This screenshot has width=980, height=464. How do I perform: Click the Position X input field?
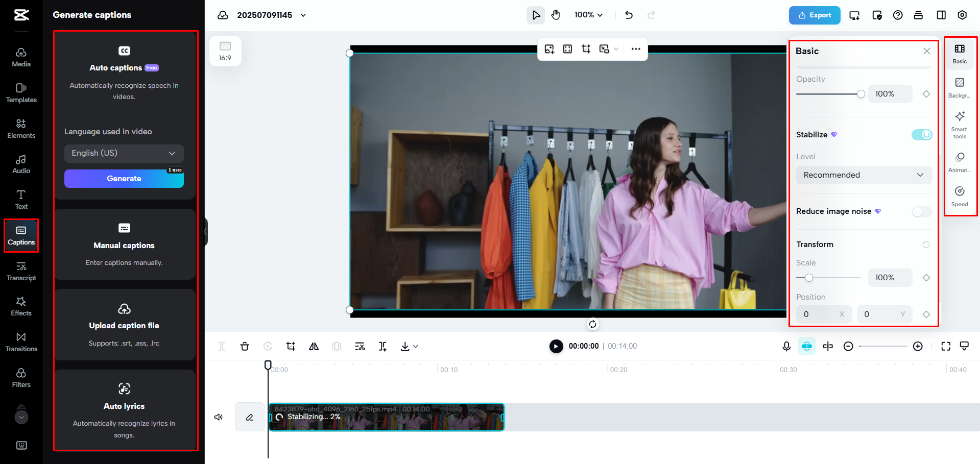click(x=819, y=314)
